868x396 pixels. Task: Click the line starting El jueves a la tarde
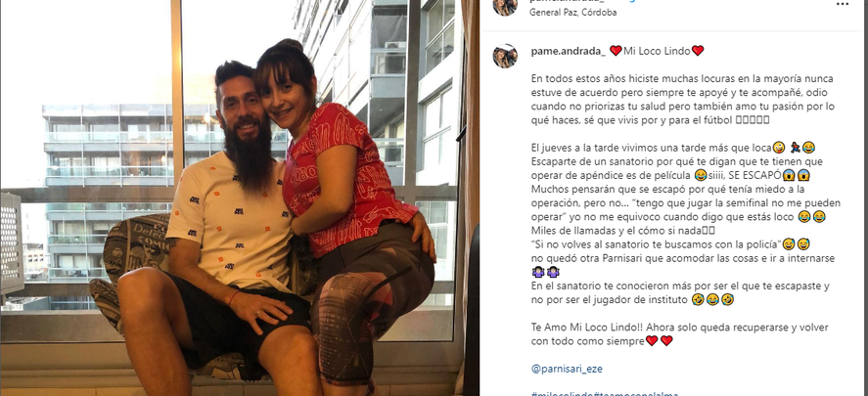(x=672, y=149)
